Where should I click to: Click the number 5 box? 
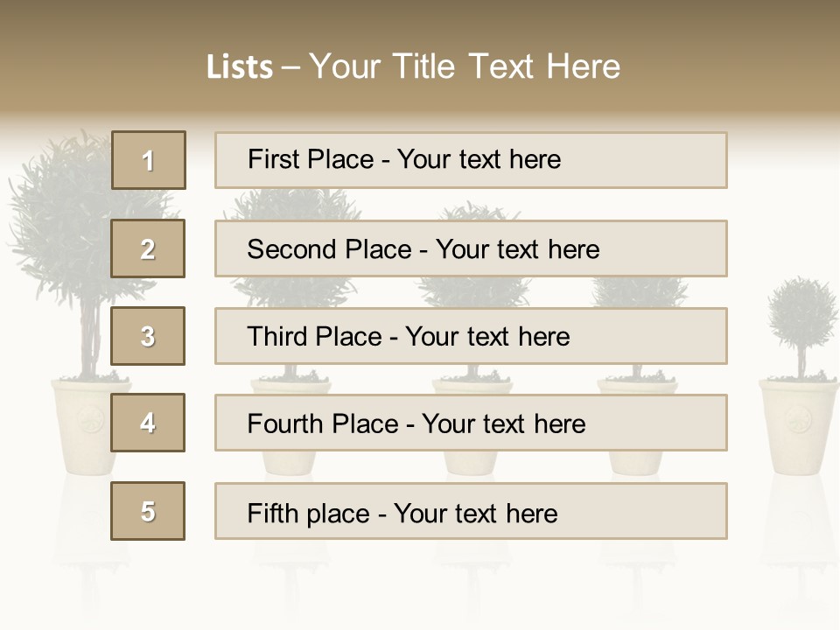(x=149, y=511)
